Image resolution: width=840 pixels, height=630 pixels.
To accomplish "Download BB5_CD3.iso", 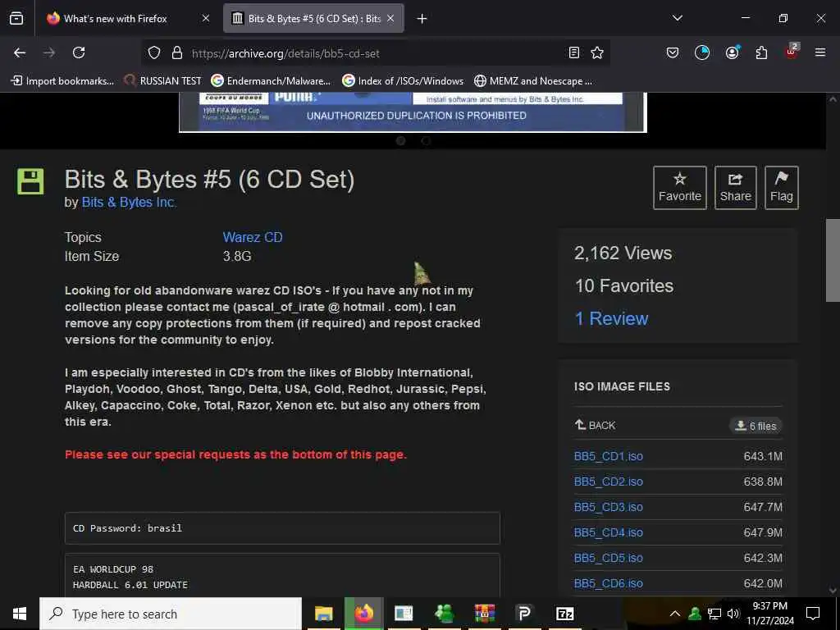I will [609, 507].
